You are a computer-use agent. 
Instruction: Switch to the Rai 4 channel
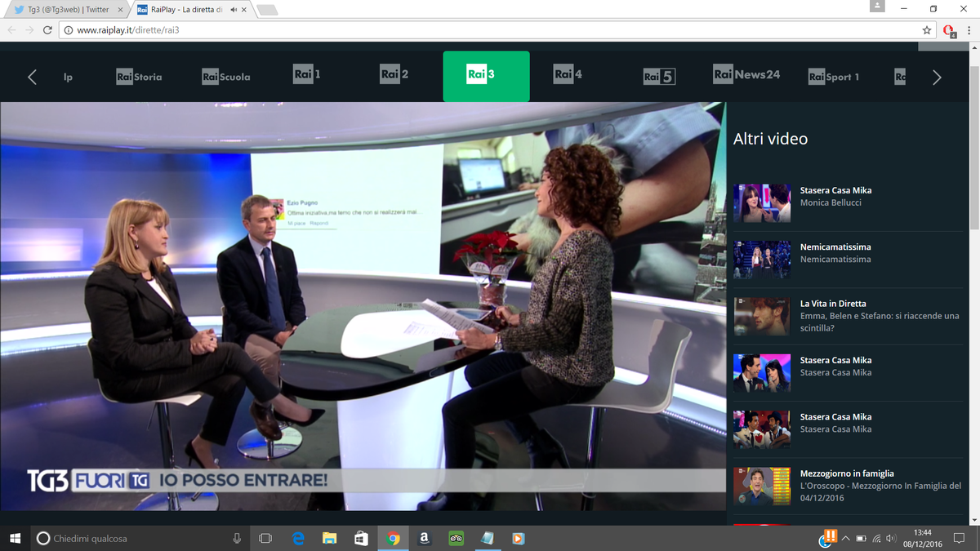(568, 74)
